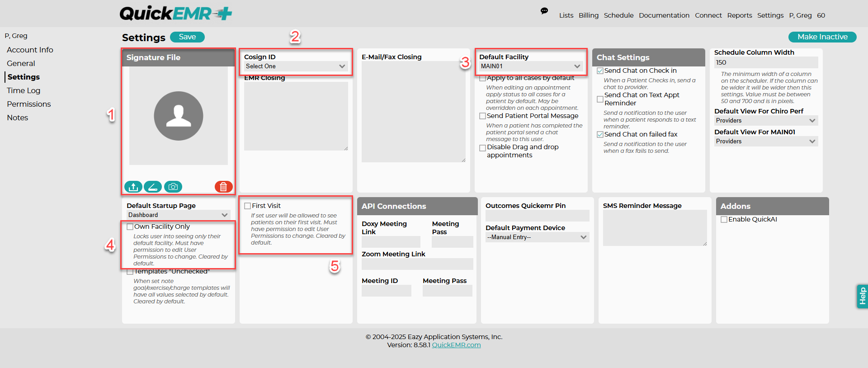The image size is (868, 368).
Task: Click the Zoom Meeting Pass field
Action: 448,291
